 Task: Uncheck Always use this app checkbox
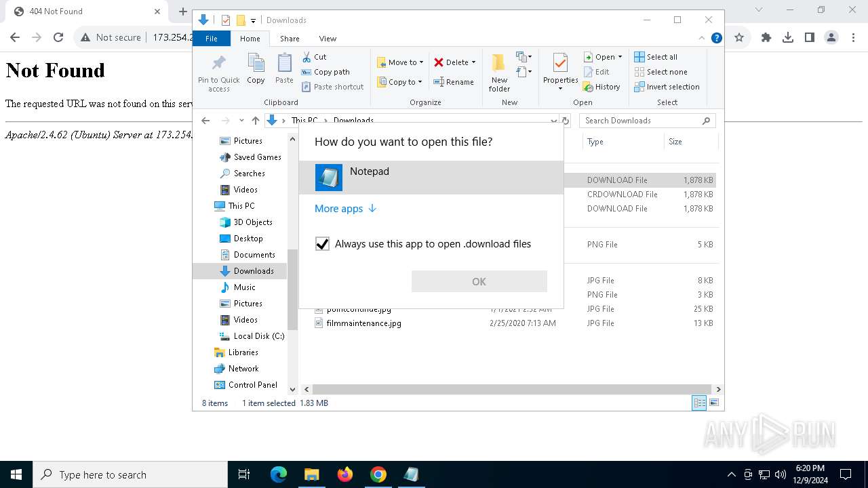click(x=322, y=244)
